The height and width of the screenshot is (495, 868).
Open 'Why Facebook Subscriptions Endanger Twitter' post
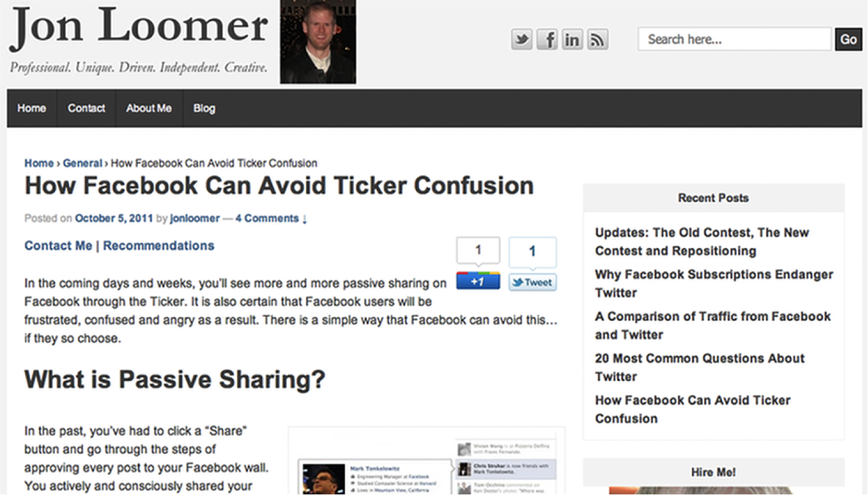tap(714, 283)
